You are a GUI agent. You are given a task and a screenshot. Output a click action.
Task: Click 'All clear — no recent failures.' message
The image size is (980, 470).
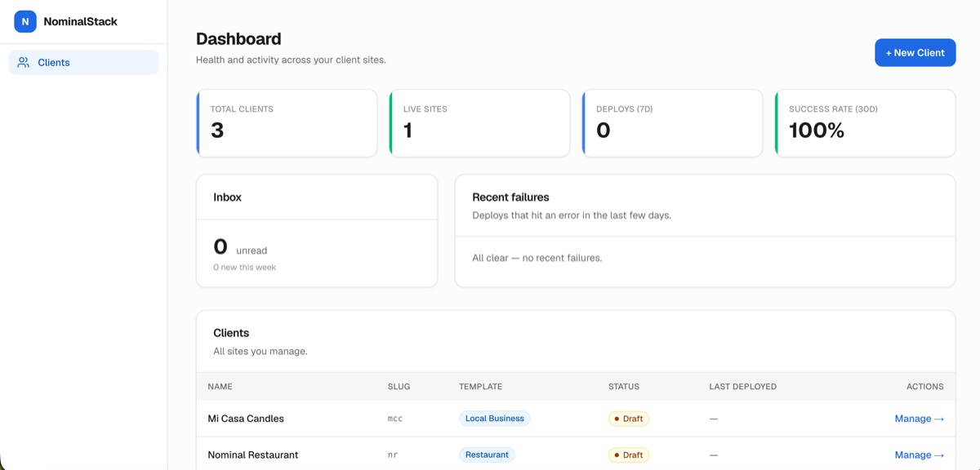(x=537, y=258)
